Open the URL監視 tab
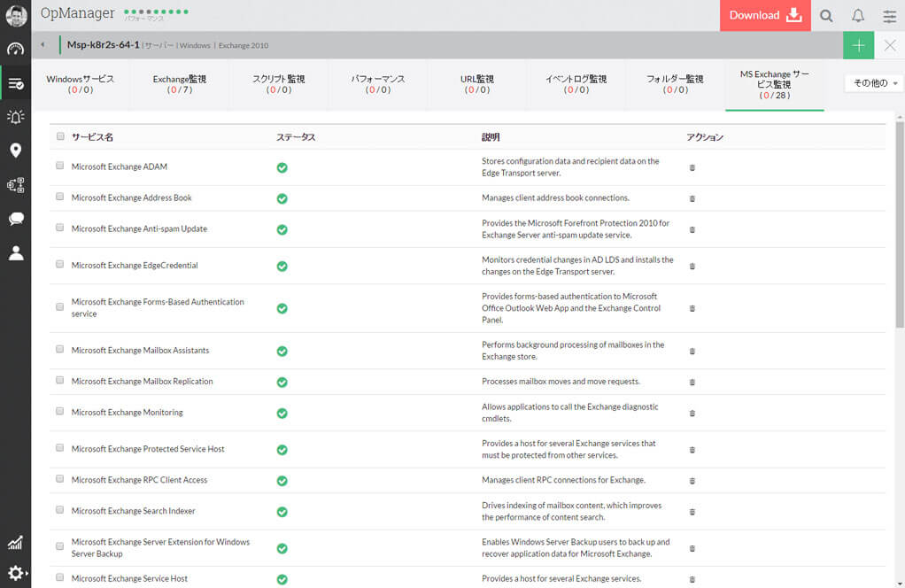The height and width of the screenshot is (588, 905). point(476,84)
